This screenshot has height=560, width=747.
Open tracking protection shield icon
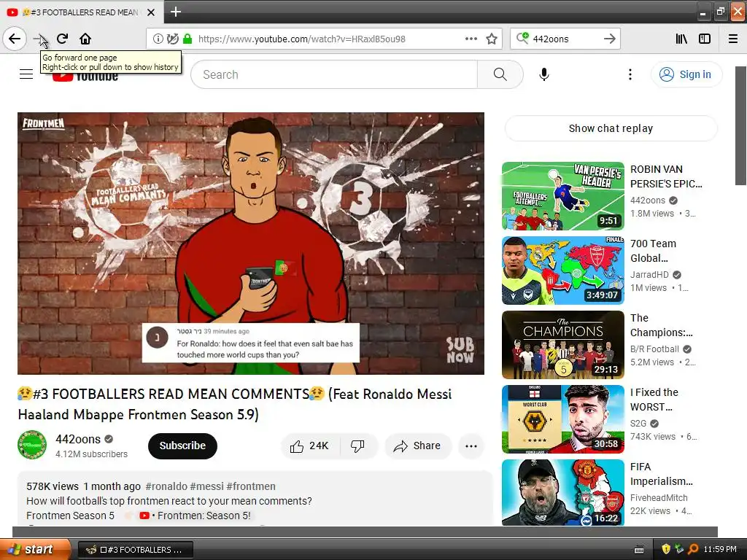pyautogui.click(x=172, y=39)
